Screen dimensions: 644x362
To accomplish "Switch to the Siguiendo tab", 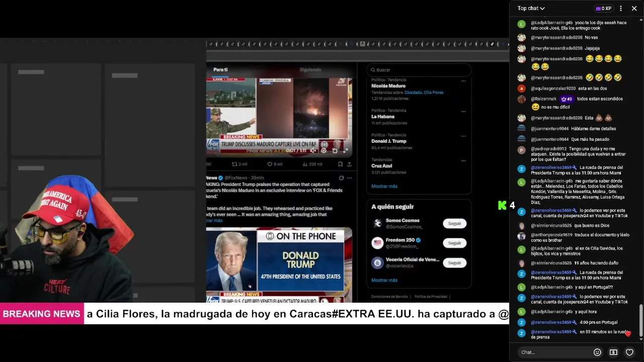I will point(310,69).
